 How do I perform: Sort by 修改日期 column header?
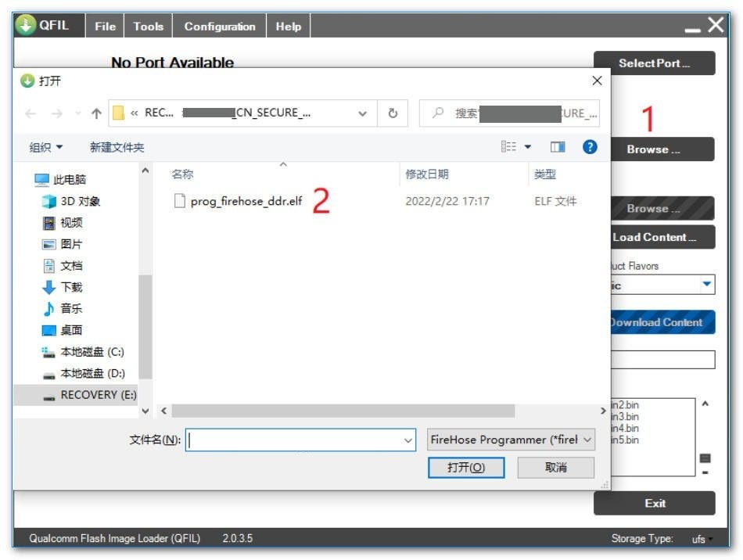427,174
